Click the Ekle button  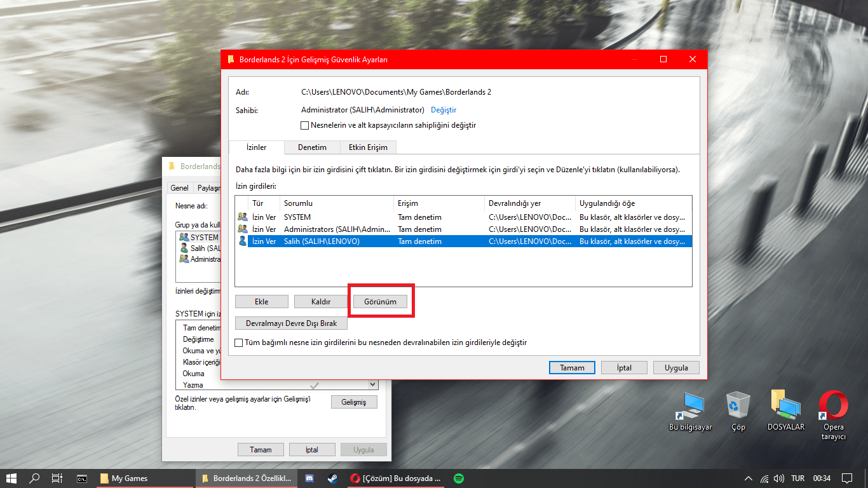point(261,302)
